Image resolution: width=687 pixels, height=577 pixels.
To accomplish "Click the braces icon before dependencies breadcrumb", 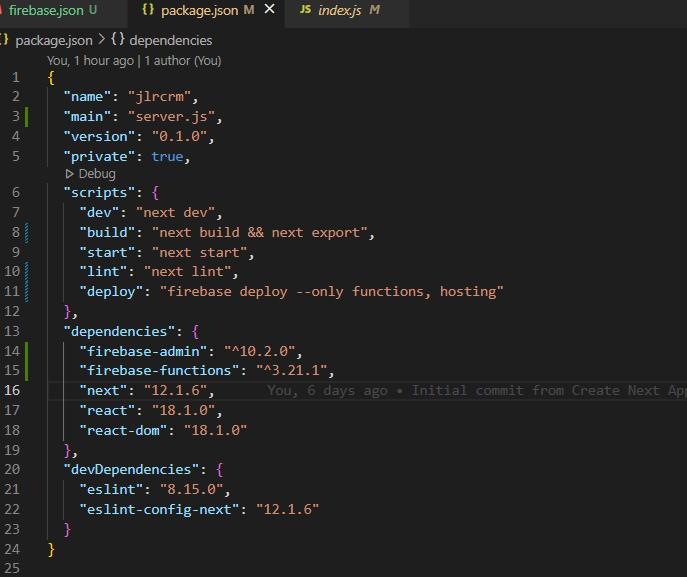I will coord(117,40).
